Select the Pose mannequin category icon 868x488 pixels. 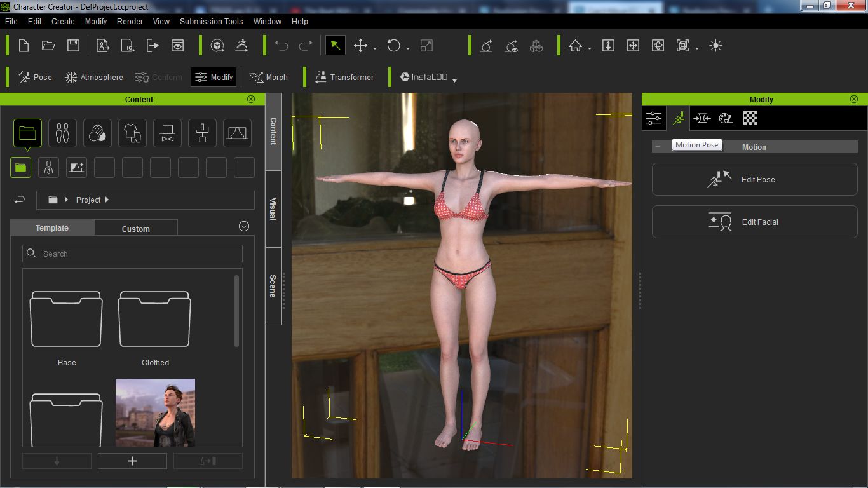(202, 133)
